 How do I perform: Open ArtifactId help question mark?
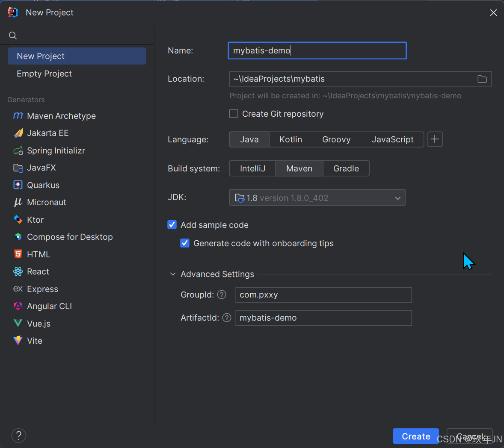[x=227, y=318]
